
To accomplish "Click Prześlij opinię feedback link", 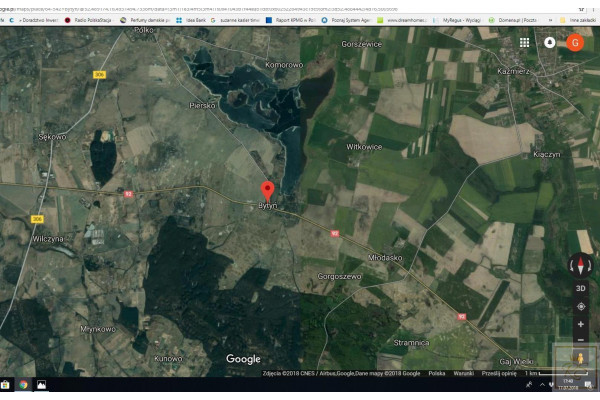I will point(499,373).
